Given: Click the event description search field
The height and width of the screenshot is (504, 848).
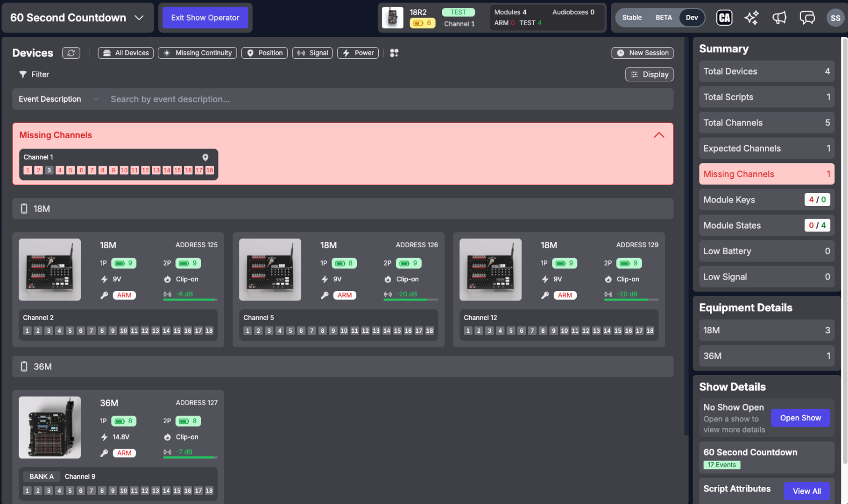Looking at the screenshot, I should 389,99.
